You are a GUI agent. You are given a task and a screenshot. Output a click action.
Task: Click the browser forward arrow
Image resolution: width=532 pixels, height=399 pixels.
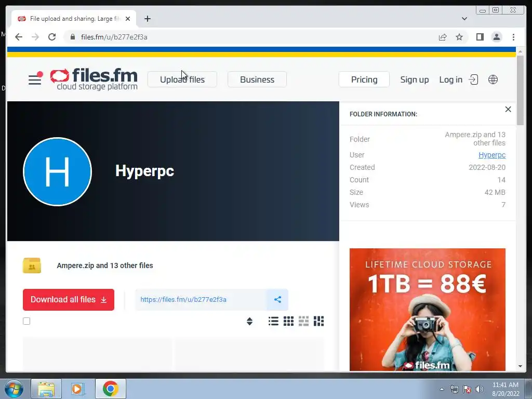point(35,37)
